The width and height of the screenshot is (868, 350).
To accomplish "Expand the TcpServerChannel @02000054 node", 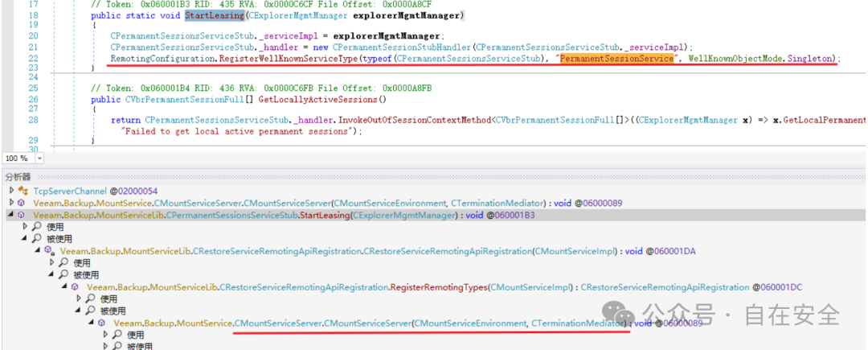I will (x=11, y=191).
